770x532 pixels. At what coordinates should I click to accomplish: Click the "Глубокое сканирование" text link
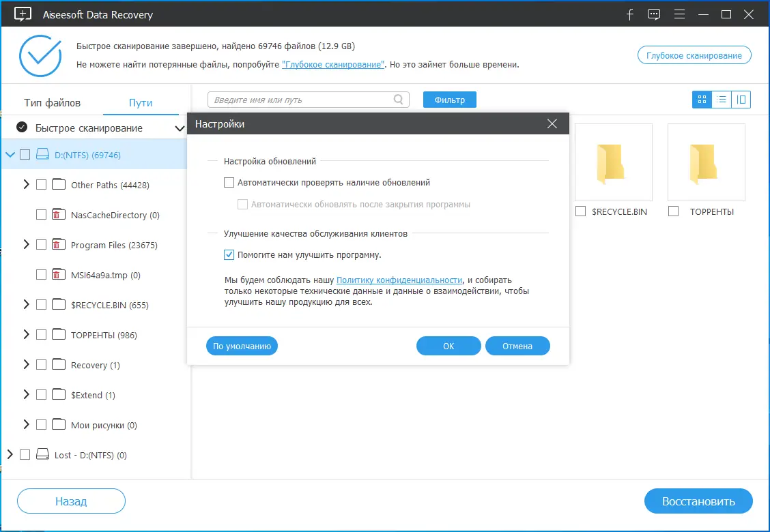coord(333,64)
